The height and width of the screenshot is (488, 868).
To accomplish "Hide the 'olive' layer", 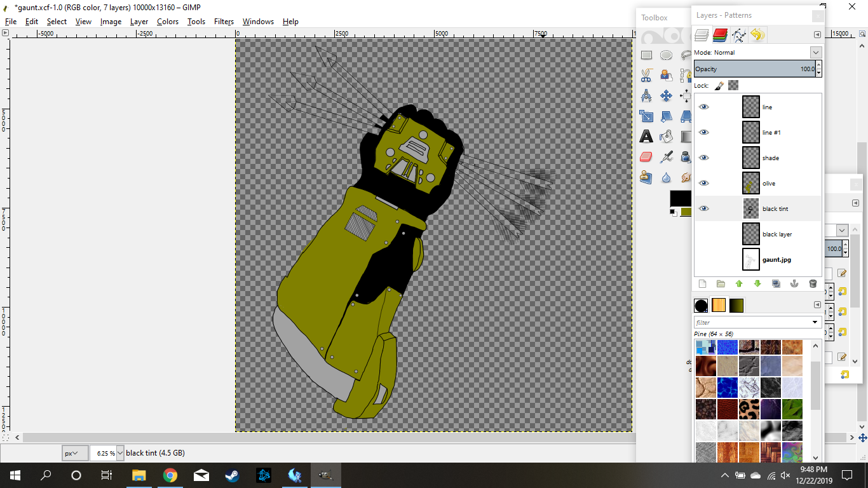I will 703,183.
